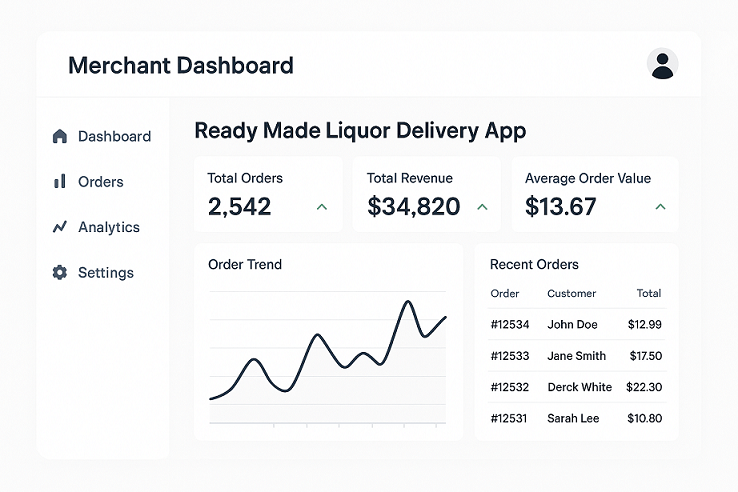Click Sarah Lee in Recent Orders
The height and width of the screenshot is (492, 738).
click(x=573, y=418)
